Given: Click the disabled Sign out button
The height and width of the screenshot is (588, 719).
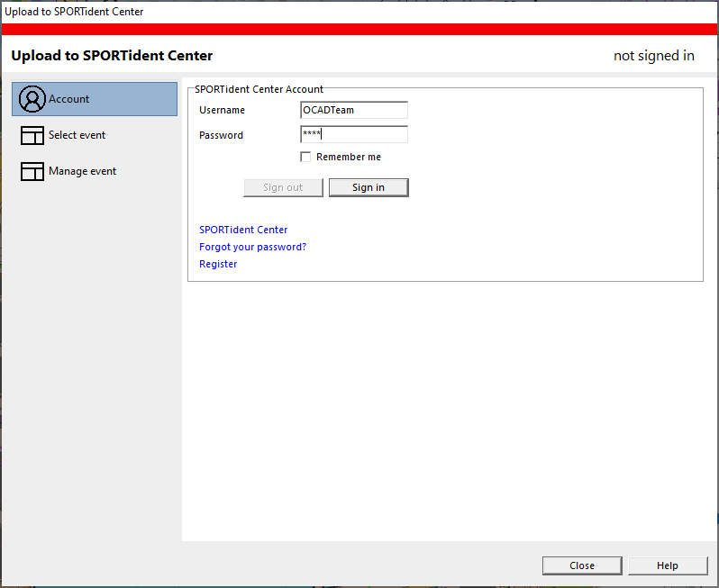Looking at the screenshot, I should tap(284, 187).
